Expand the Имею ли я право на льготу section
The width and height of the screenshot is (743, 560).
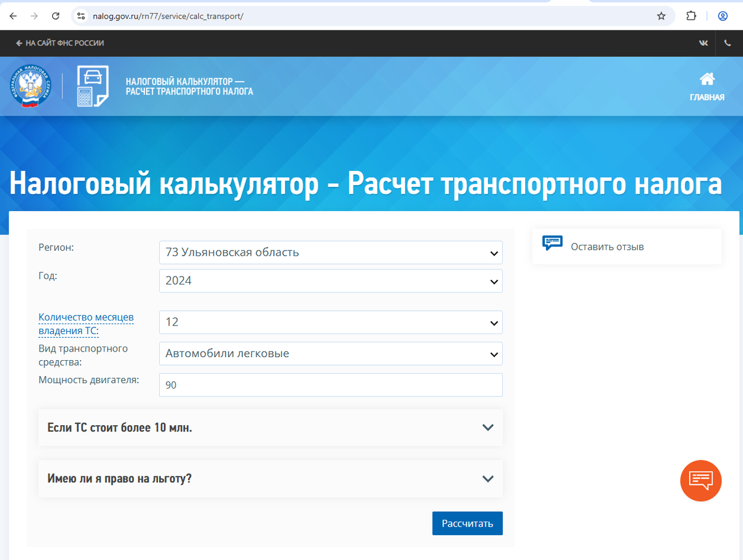[x=271, y=479]
